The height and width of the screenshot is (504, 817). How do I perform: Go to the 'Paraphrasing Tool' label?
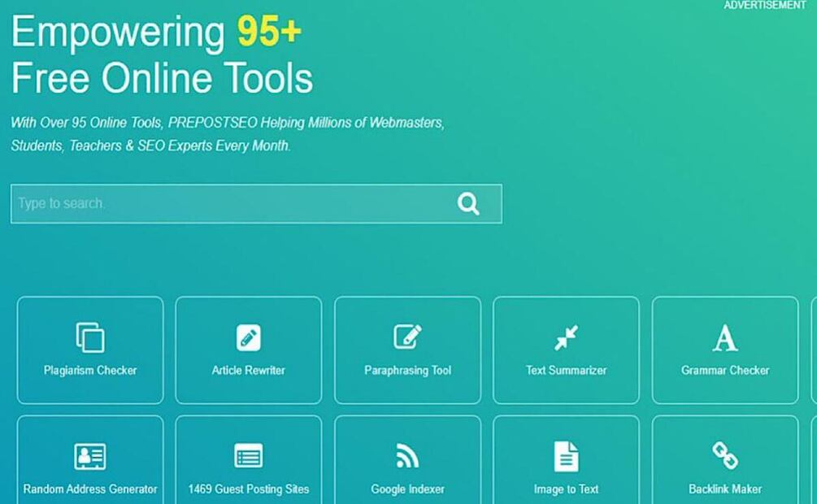tap(407, 371)
